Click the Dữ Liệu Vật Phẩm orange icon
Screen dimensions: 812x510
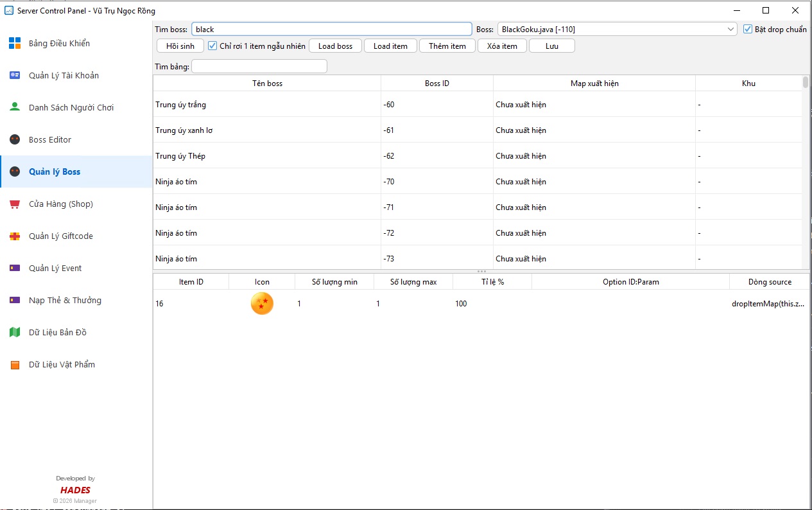(15, 364)
